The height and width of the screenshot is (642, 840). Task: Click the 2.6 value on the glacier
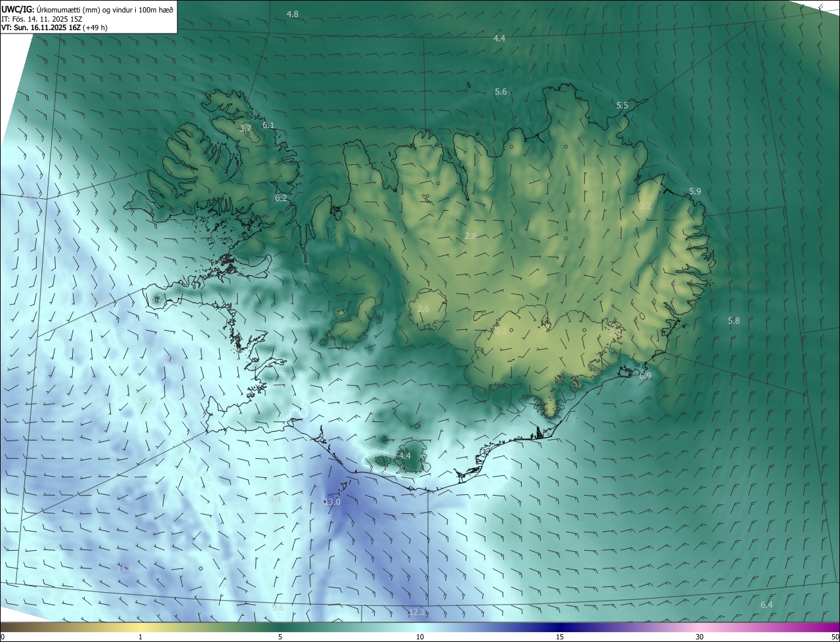(x=423, y=309)
